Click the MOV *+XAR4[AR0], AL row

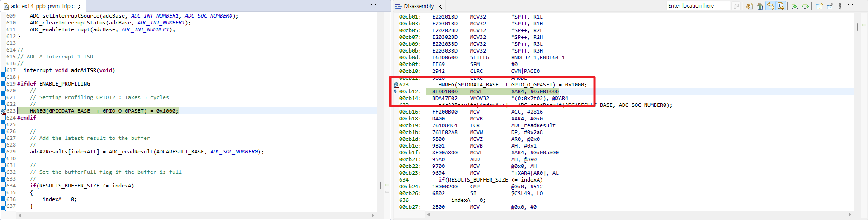point(479,173)
